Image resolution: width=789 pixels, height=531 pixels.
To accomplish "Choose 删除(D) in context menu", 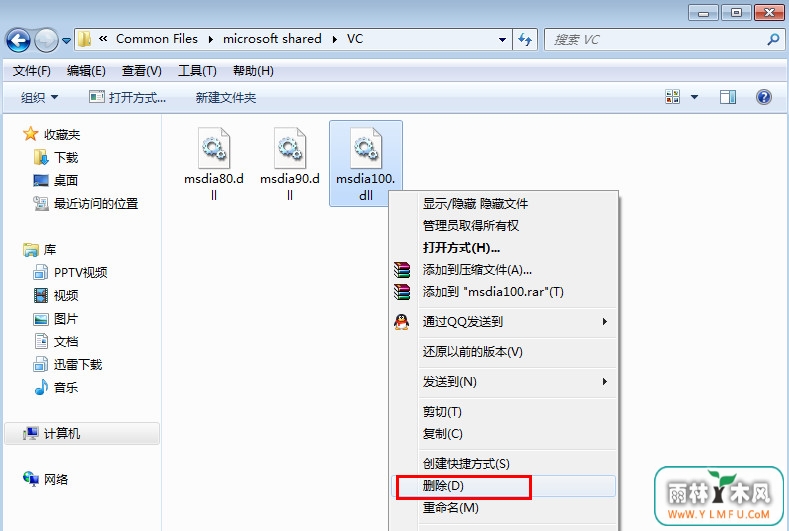I will (x=503, y=486).
